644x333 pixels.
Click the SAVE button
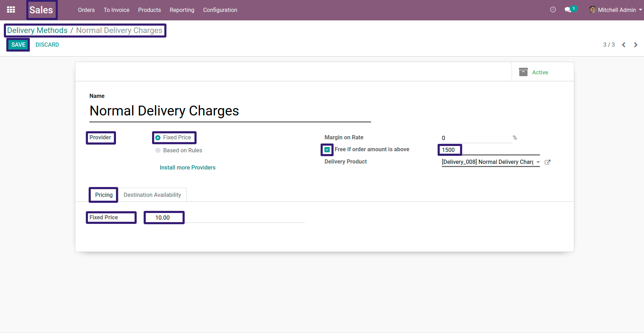pyautogui.click(x=18, y=45)
